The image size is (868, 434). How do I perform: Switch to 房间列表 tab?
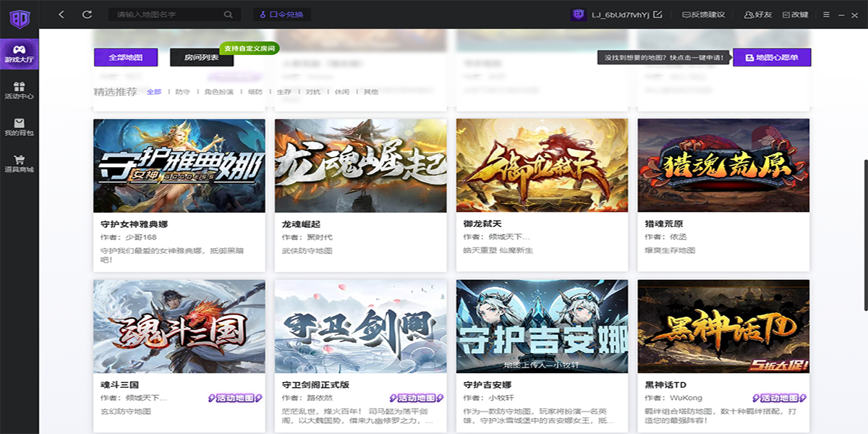coord(202,57)
